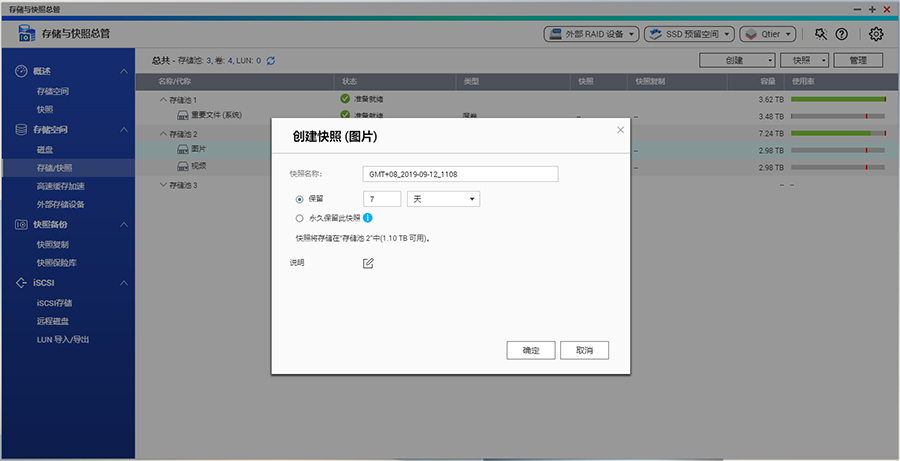Collapse the 存储池 2 tree row
Viewport: 900px width, 461px height.
[x=163, y=134]
